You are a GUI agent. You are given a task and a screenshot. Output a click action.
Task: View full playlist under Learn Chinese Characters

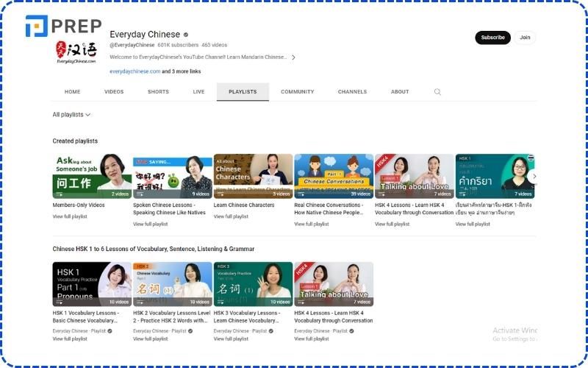tap(231, 216)
